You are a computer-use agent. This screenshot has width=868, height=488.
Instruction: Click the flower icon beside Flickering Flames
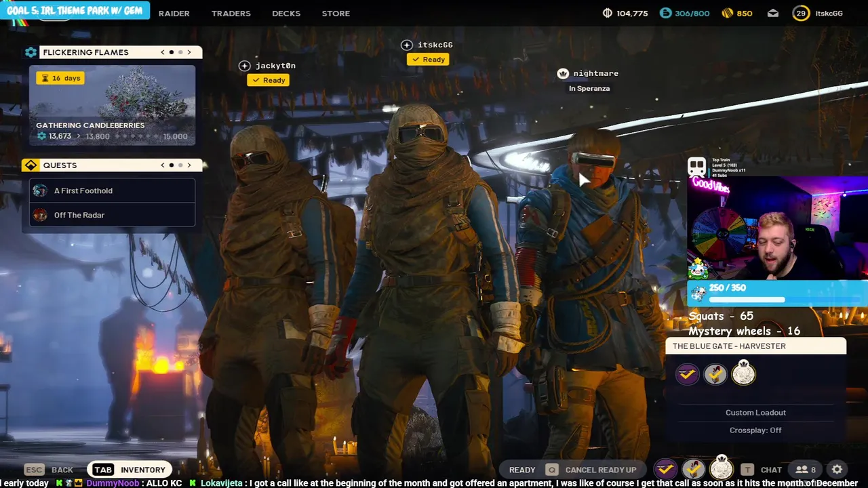(x=31, y=52)
